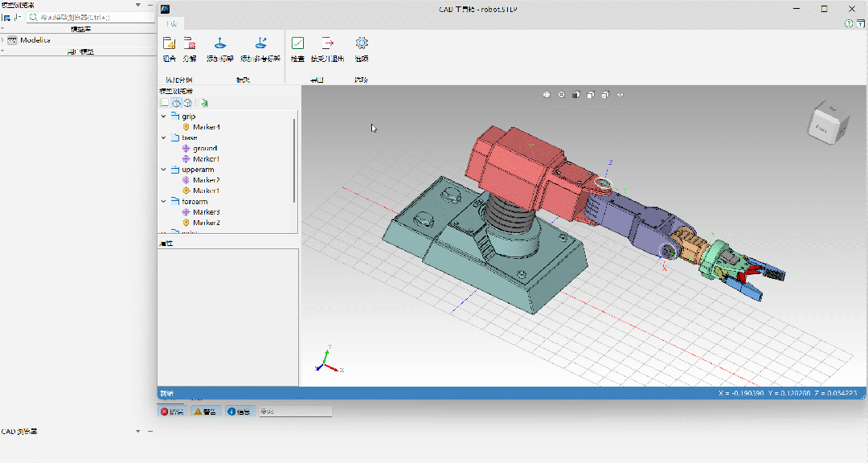The width and height of the screenshot is (868, 463).
Task: Click the zoom-to-fit view icon in viewport
Action: pyautogui.click(x=547, y=95)
